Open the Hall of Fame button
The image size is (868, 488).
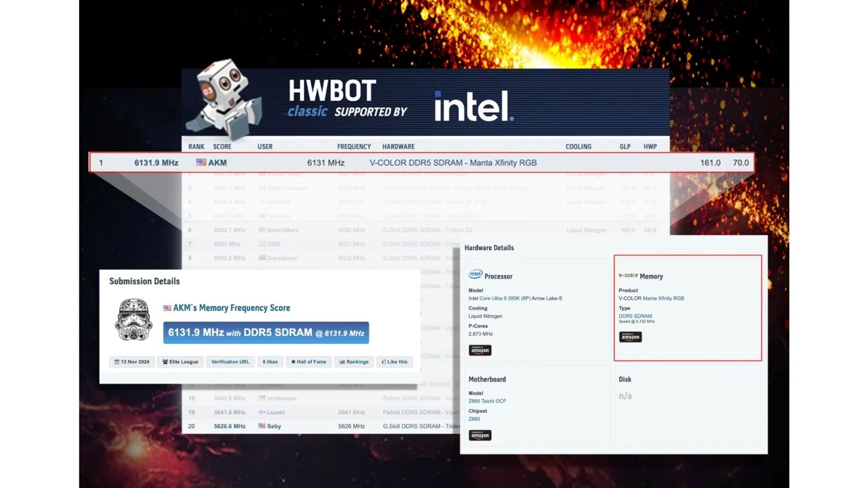coord(308,362)
